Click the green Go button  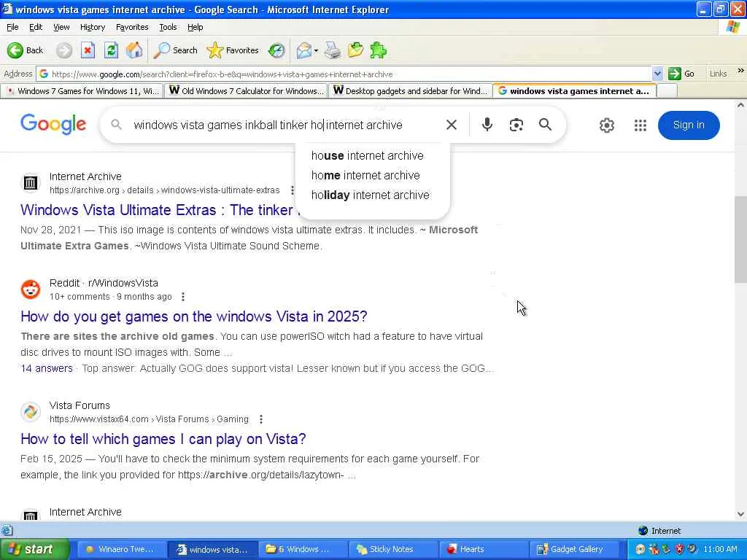[682, 74]
